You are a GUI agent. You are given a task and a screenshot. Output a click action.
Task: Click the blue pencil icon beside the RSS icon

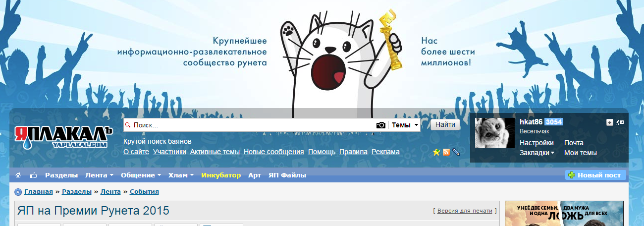pyautogui.click(x=456, y=152)
